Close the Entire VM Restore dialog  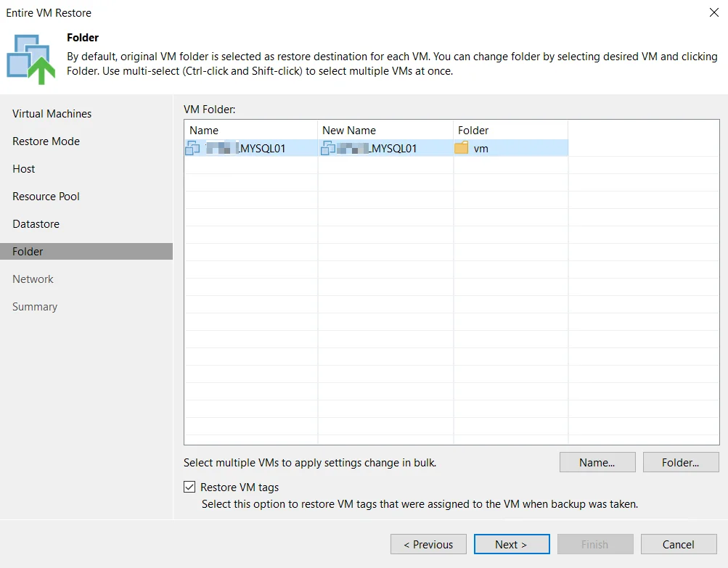(x=714, y=12)
